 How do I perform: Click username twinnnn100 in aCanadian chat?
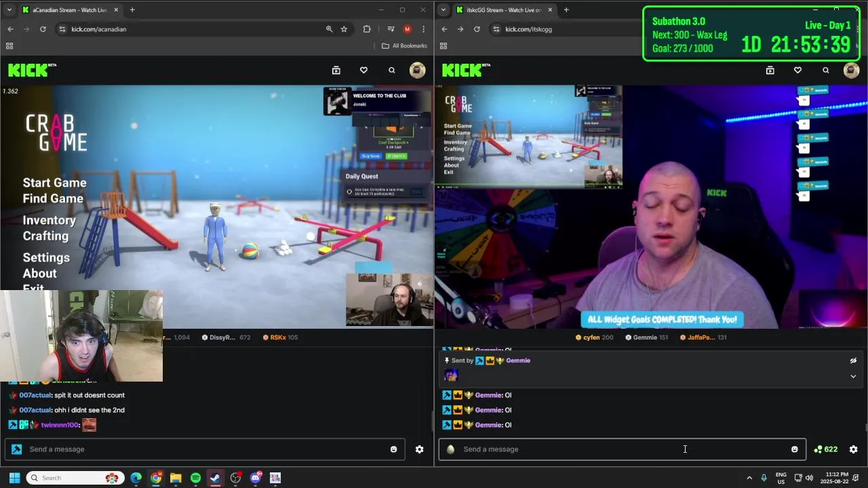60,425
